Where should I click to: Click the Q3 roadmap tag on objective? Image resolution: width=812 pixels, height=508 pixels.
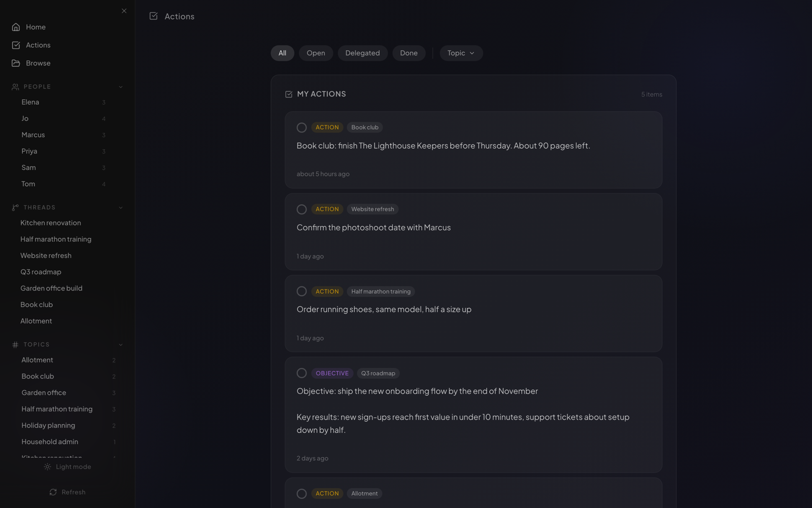pyautogui.click(x=378, y=373)
